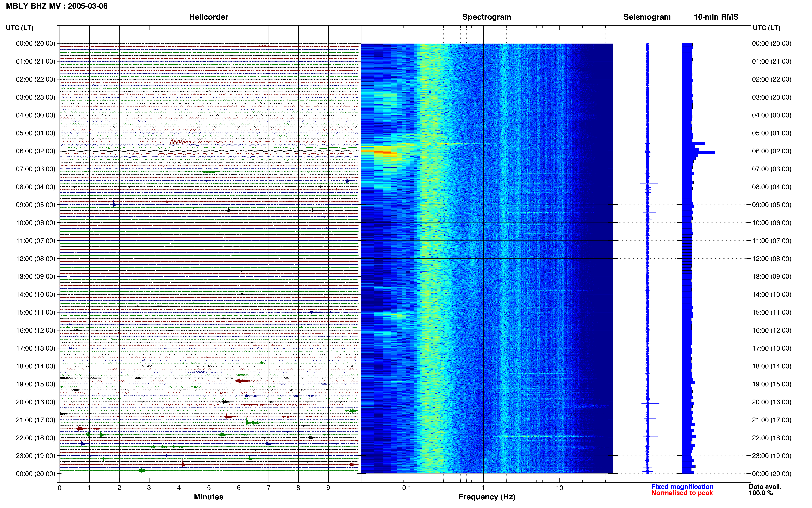Click the '100.0 %' data availability value
This screenshot has width=812, height=508.
click(x=761, y=493)
